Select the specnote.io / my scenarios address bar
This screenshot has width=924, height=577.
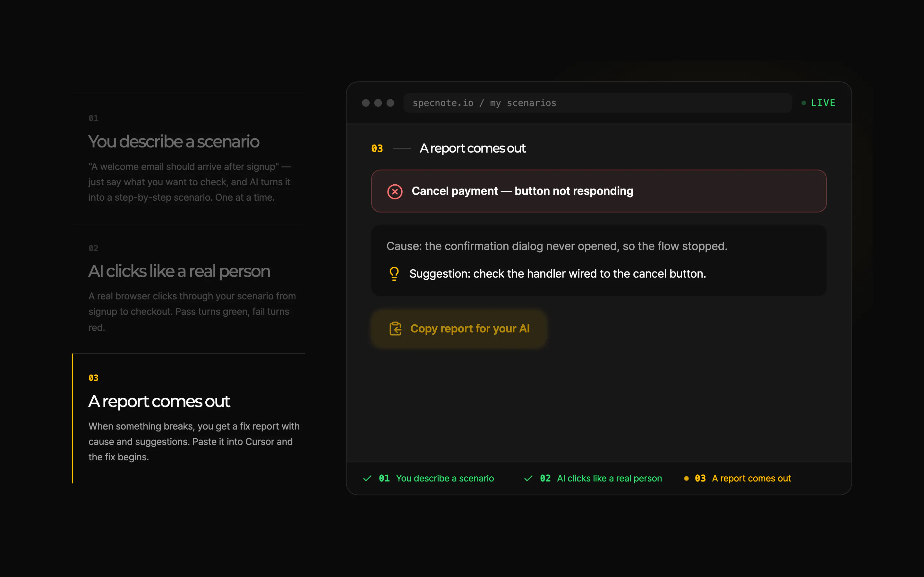[597, 103]
